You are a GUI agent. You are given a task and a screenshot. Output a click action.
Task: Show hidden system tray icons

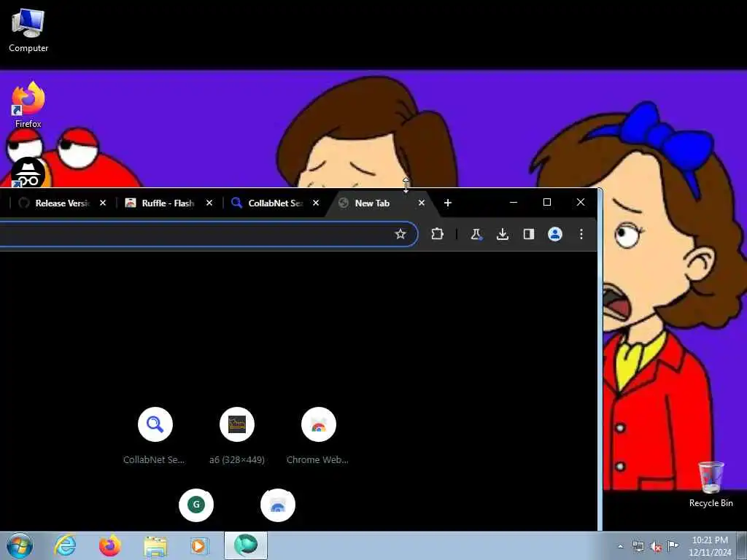click(620, 546)
